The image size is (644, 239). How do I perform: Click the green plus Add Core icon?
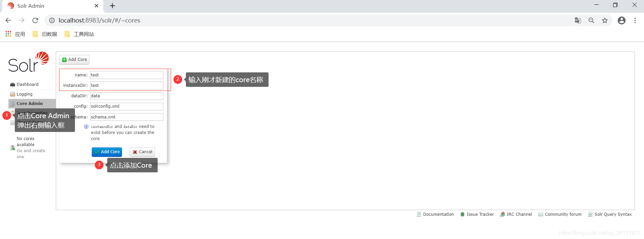(x=64, y=60)
